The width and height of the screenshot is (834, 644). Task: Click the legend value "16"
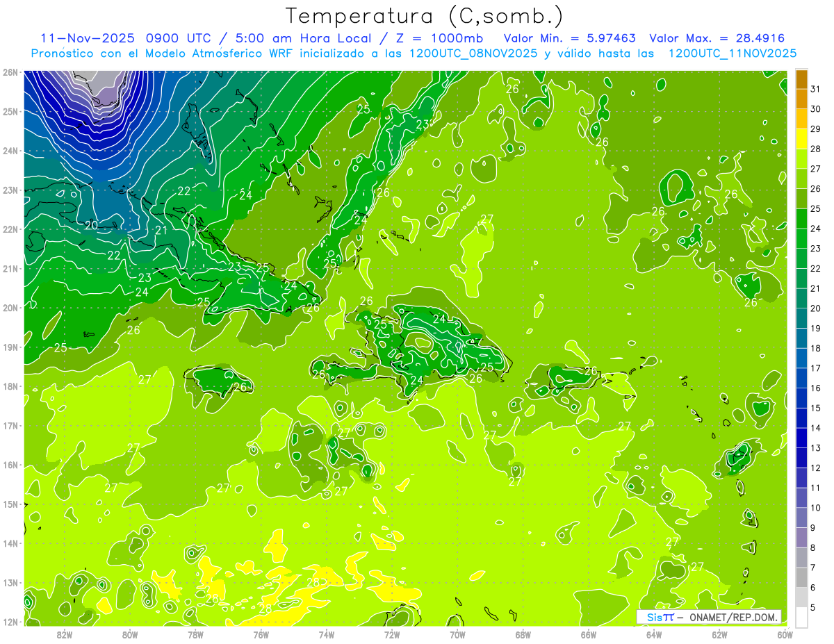coord(816,388)
